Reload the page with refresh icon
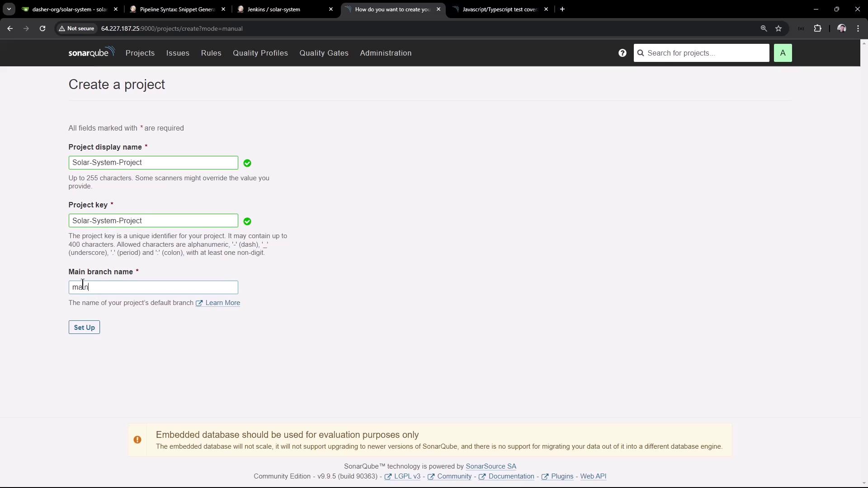The height and width of the screenshot is (488, 868). click(42, 28)
